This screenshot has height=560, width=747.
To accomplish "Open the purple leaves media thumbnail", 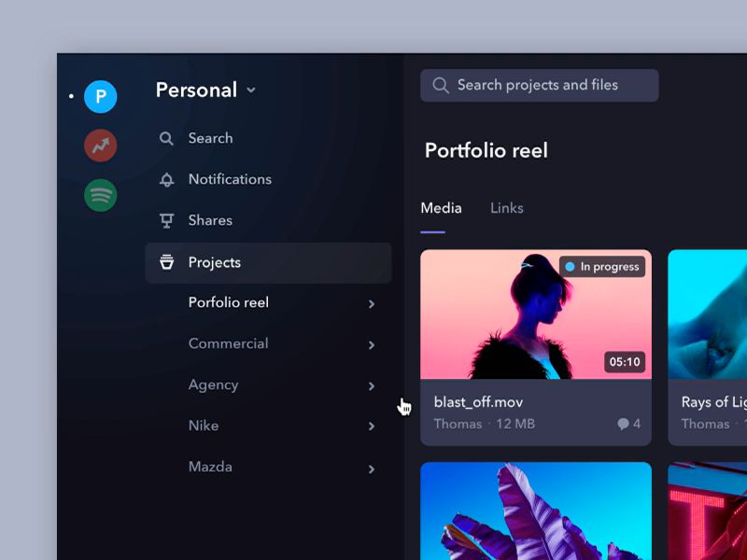I will pyautogui.click(x=536, y=511).
